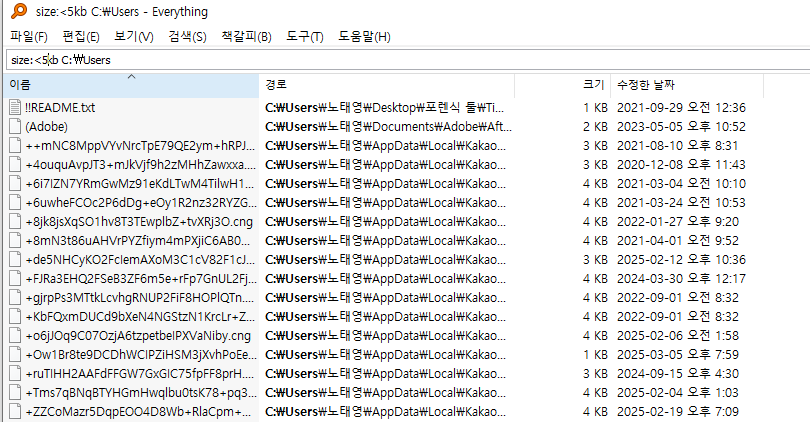
Task: Click the file icon of +o6jJOq9C07OzjA6 .cng row
Action: tap(15, 336)
